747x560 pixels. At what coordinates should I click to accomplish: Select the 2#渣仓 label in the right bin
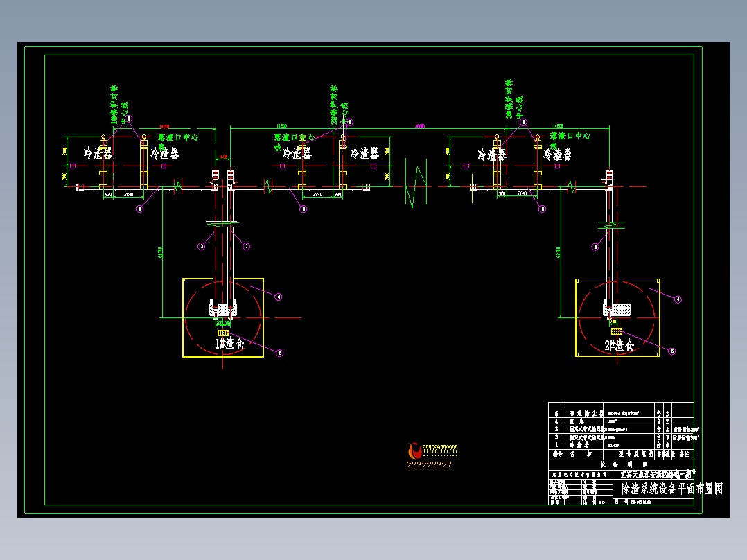(619, 346)
